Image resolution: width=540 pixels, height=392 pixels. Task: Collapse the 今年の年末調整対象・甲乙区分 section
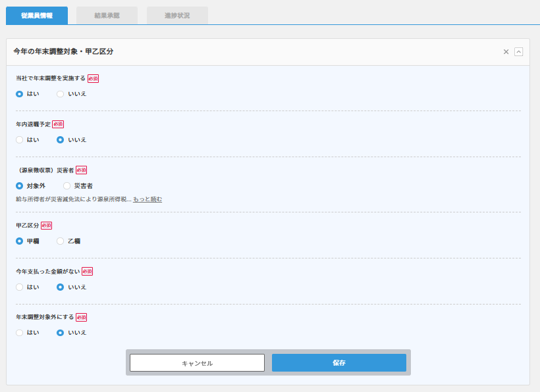point(518,52)
